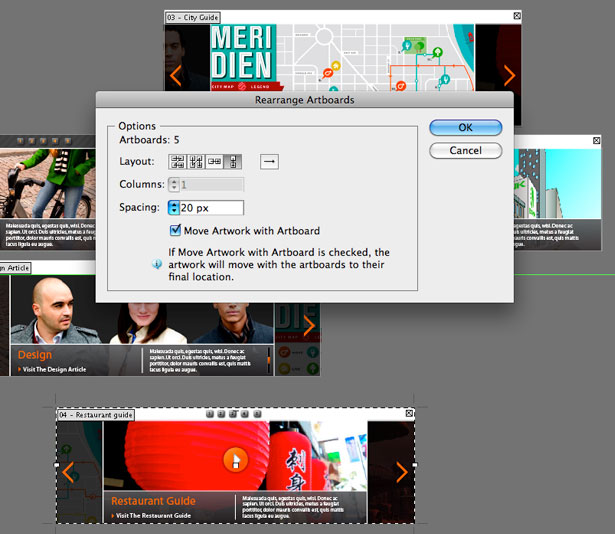Select the '04 - Restaurant guide' artboard label
The width and height of the screenshot is (615, 534).
pos(96,415)
